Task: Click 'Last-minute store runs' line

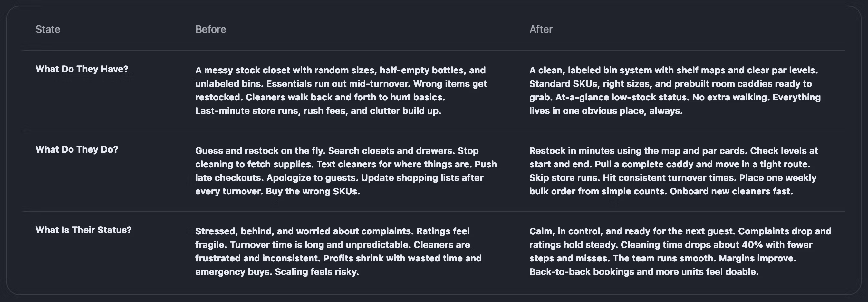Action: (x=318, y=111)
